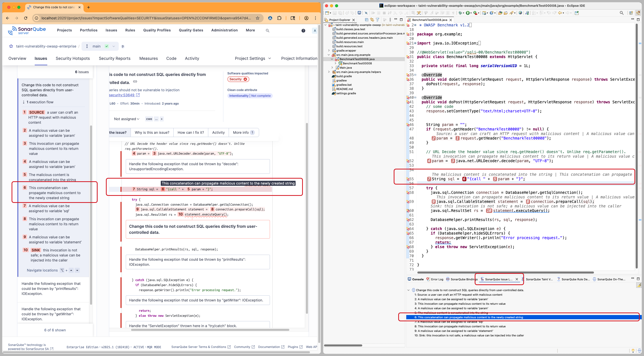
Task: Click branch help question mark icon
Action: [x=123, y=47]
